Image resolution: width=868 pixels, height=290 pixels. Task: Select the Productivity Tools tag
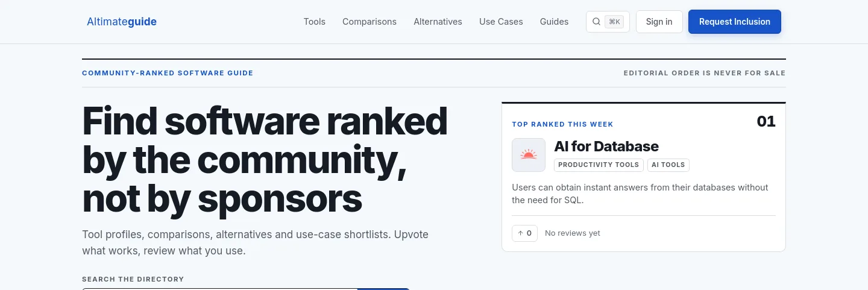[x=599, y=165]
